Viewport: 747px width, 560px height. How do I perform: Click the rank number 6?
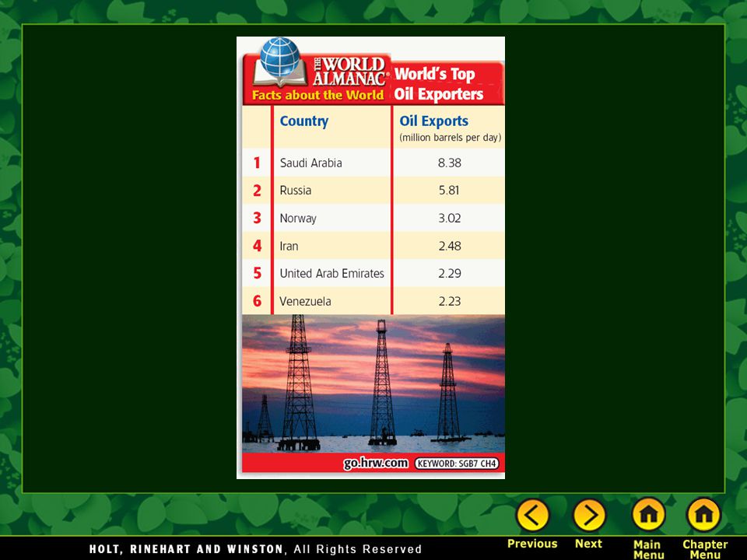point(258,301)
